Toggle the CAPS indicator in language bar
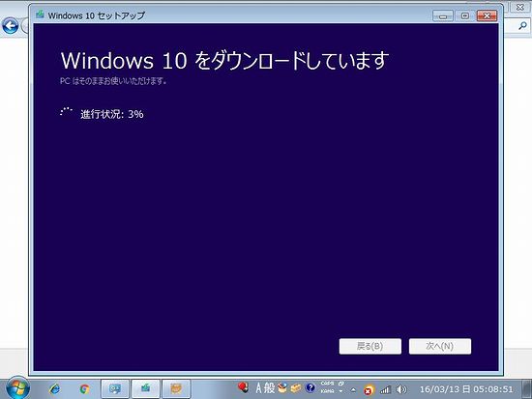The width and height of the screenshot is (532, 399). point(327,384)
